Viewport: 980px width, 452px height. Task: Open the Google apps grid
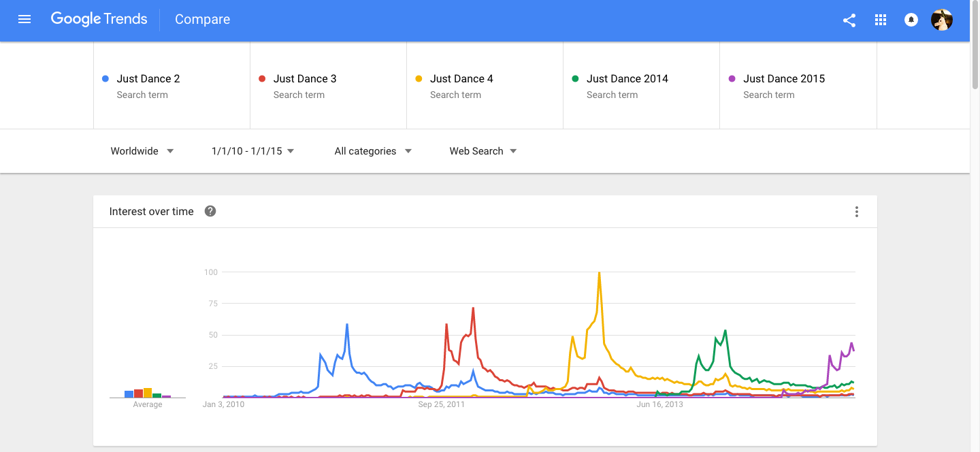coord(881,20)
